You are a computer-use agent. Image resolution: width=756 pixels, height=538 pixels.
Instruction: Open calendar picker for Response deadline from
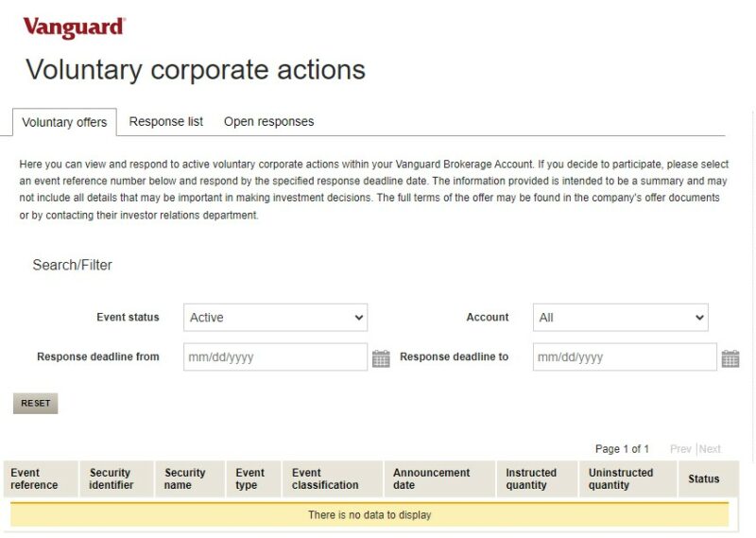tap(381, 358)
